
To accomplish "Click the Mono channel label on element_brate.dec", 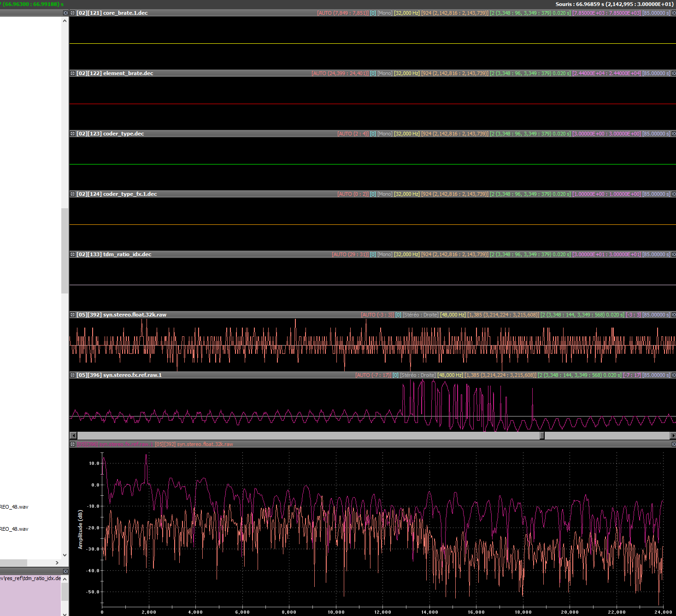I will pyautogui.click(x=385, y=73).
